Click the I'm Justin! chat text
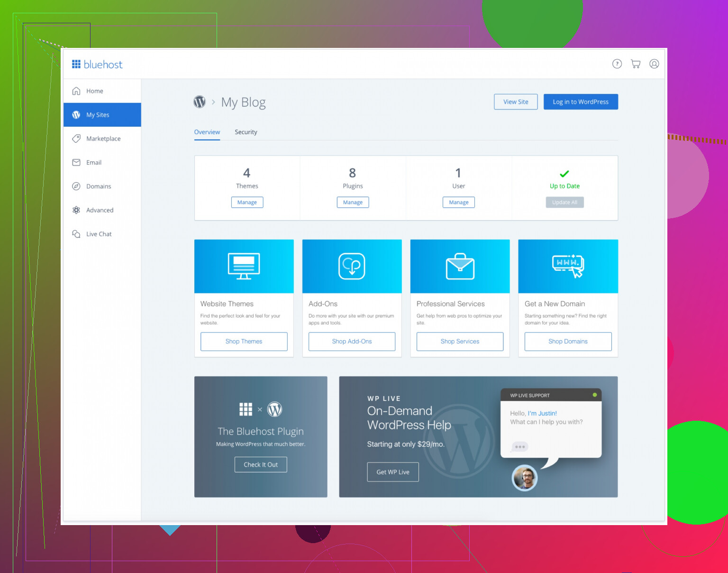Image resolution: width=728 pixels, height=573 pixels. click(x=542, y=413)
